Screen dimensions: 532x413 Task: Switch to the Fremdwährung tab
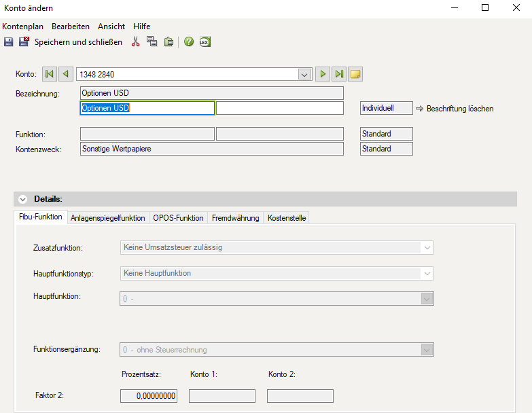(x=236, y=218)
